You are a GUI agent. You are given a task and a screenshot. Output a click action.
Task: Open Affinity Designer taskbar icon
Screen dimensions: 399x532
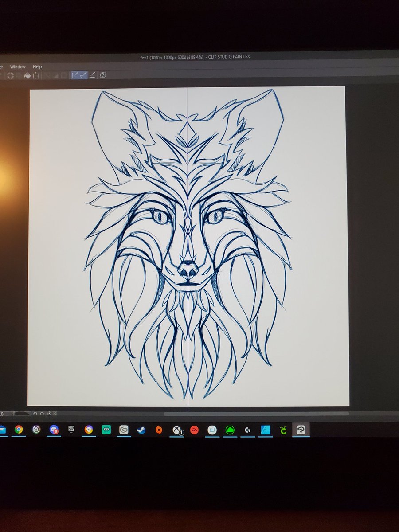coord(265,429)
